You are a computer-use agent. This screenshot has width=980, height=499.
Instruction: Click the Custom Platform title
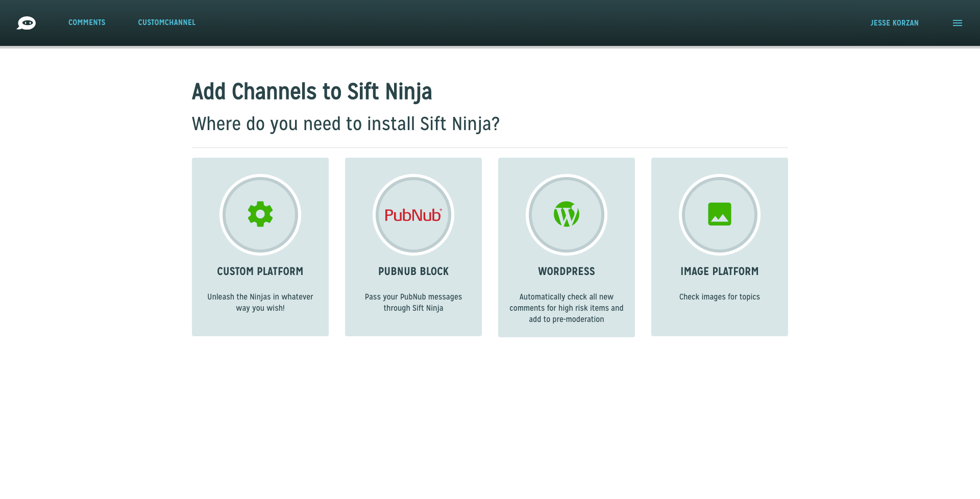[x=260, y=271]
